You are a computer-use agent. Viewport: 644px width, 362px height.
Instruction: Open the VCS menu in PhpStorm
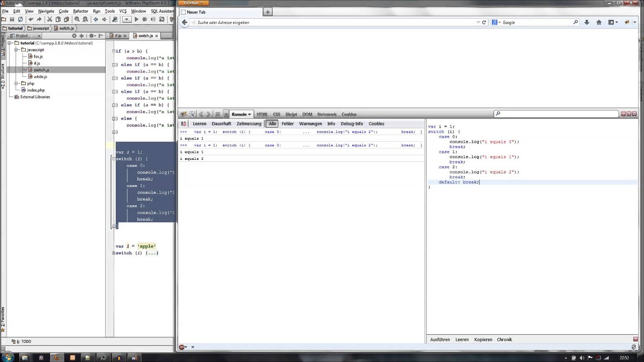click(x=123, y=11)
